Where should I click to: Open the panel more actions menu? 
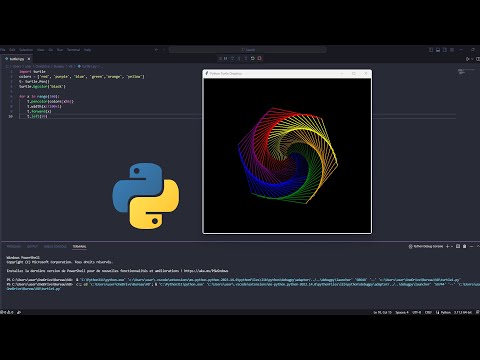[x=471, y=246]
